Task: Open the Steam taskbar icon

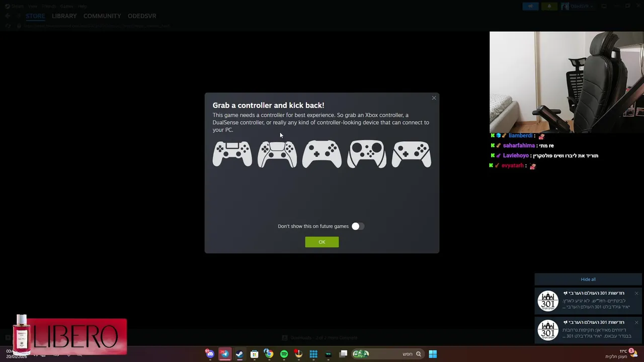Action: (x=239, y=354)
